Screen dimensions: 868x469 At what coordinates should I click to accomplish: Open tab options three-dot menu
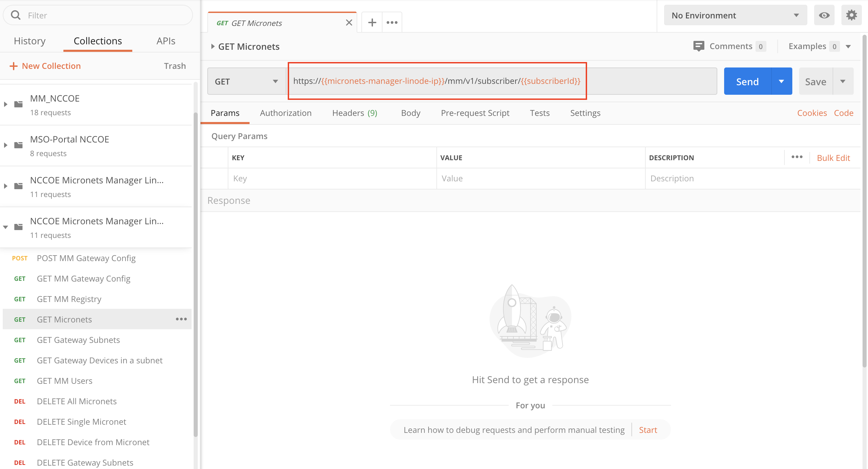point(392,22)
